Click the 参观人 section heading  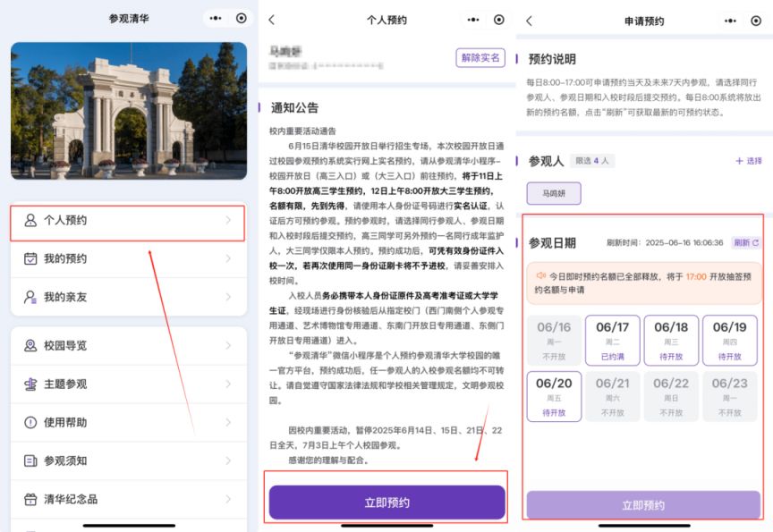coord(547,161)
